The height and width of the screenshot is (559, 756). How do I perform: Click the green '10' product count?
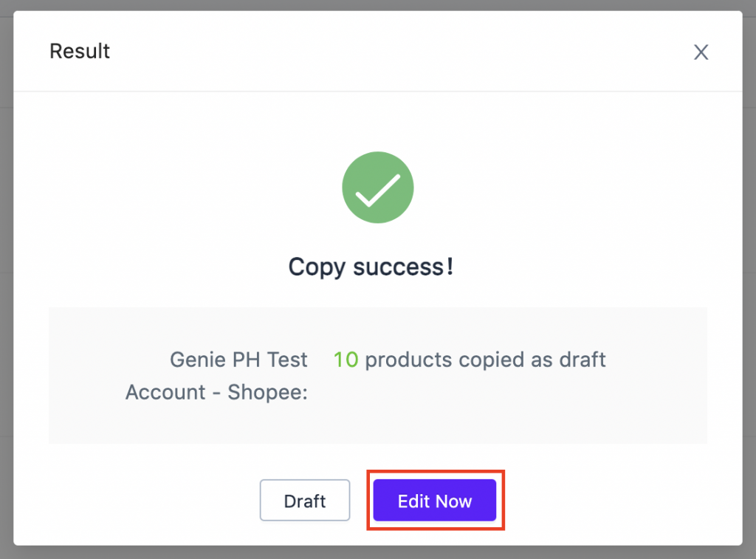pos(346,360)
